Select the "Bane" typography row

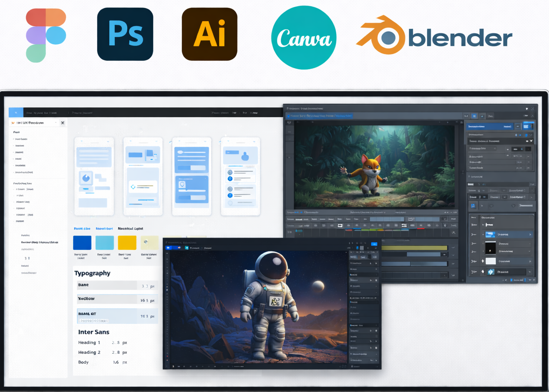[x=117, y=285]
